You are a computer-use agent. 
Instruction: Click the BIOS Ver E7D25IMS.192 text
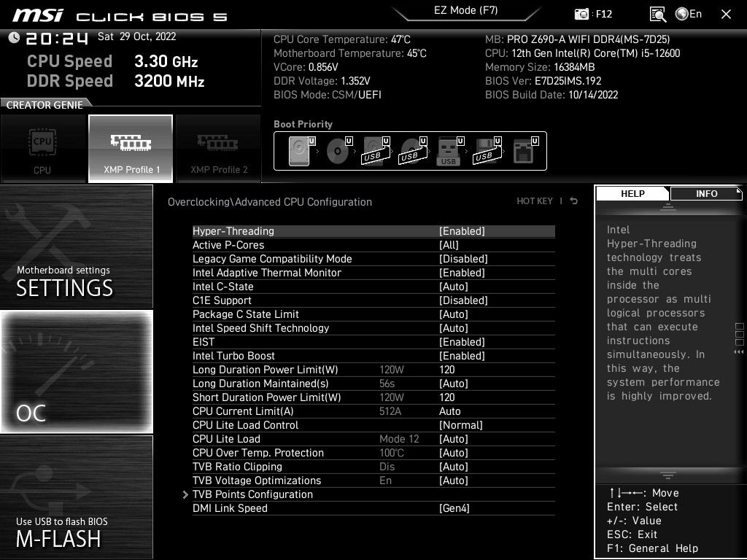[x=543, y=81]
